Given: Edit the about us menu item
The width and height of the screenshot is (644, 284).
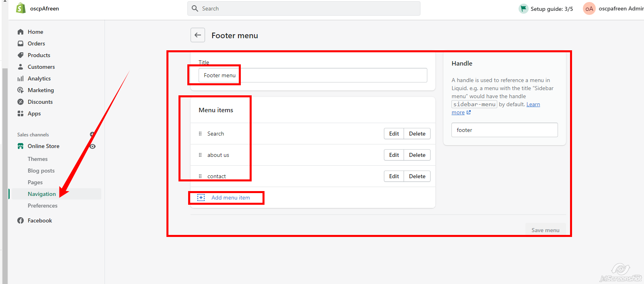Looking at the screenshot, I should click(394, 155).
